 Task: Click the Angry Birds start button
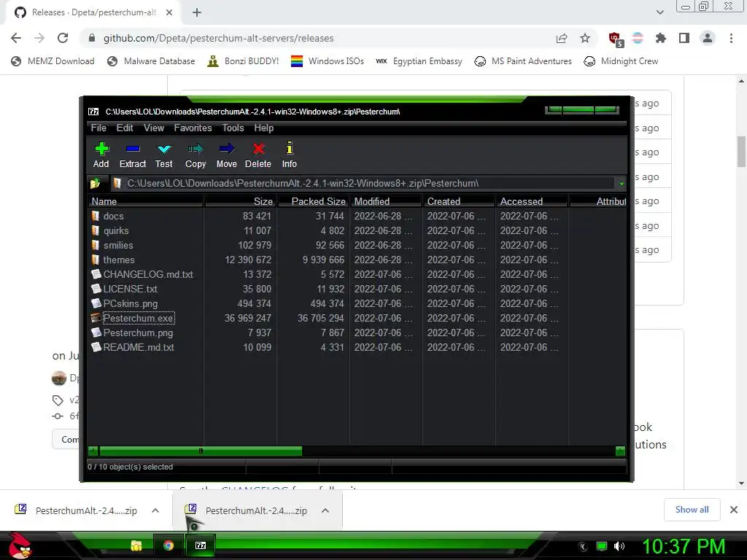[20, 545]
